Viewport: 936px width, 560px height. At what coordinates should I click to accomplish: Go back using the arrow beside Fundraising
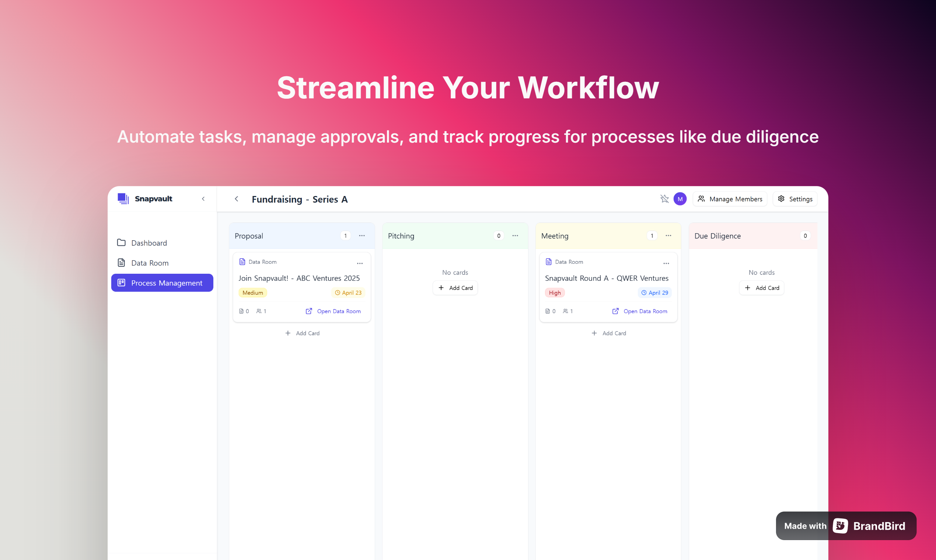click(x=236, y=199)
